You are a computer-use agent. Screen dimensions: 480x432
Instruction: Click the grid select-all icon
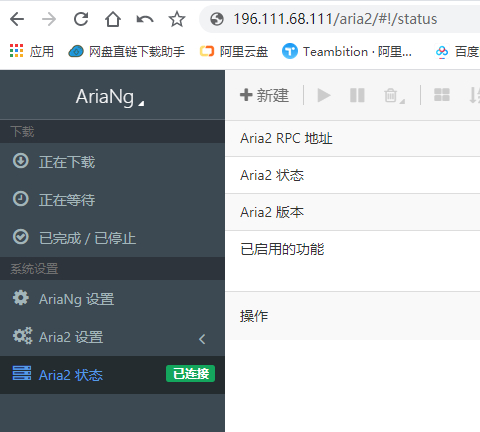click(442, 95)
